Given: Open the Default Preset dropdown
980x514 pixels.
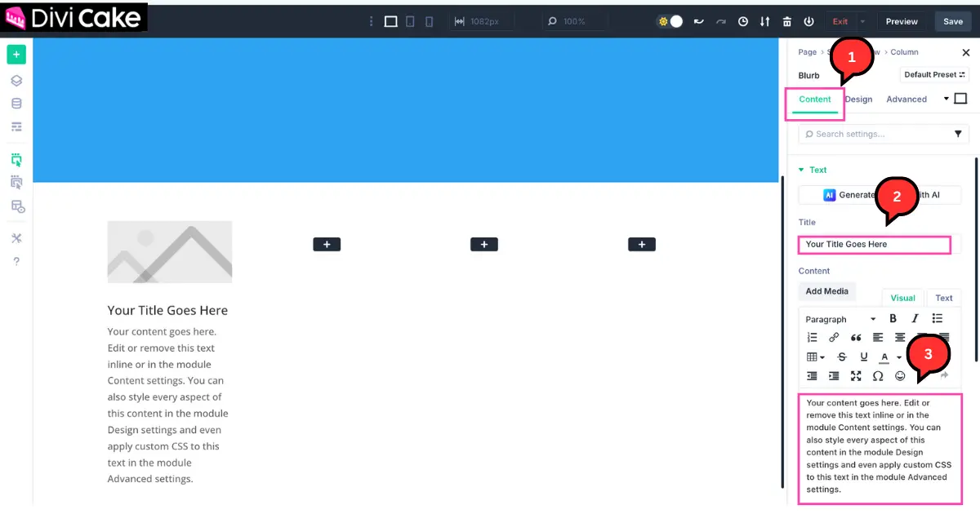Looking at the screenshot, I should [934, 74].
